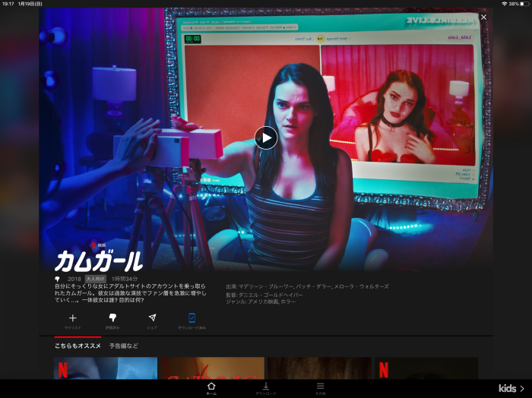532x398 pixels.
Task: Tap the 監督 director line
Action: (x=264, y=295)
